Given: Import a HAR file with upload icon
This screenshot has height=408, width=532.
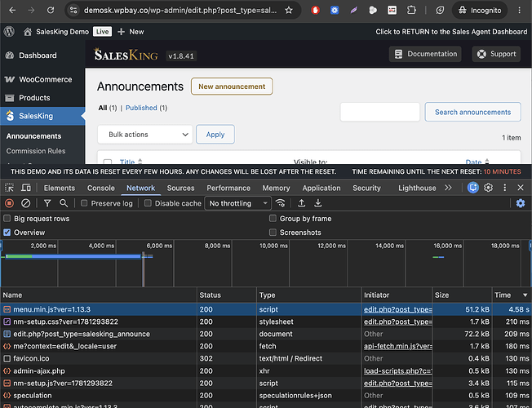Looking at the screenshot, I should pos(301,203).
